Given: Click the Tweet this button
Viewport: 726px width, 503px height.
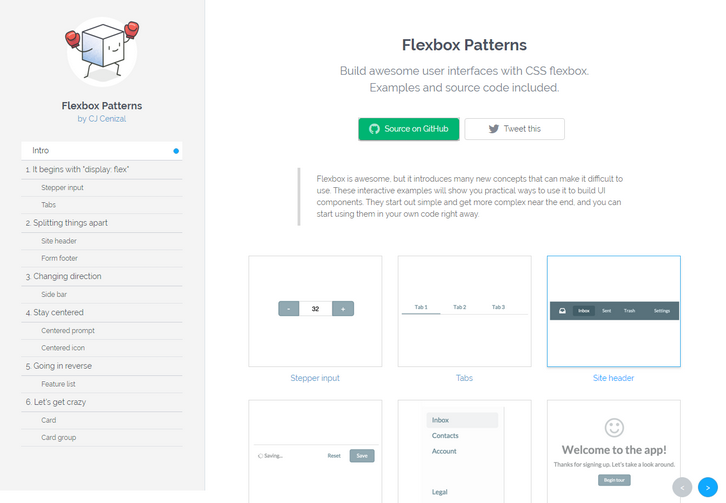Looking at the screenshot, I should tap(514, 129).
